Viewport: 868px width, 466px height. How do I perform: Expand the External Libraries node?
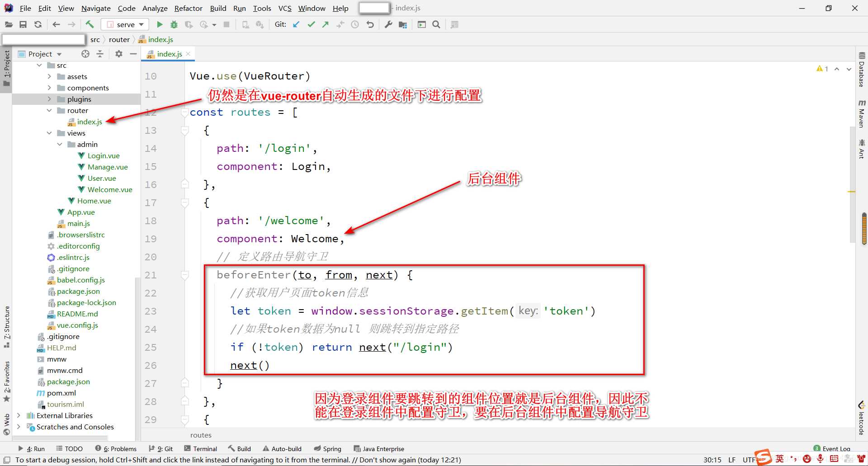pos(19,415)
